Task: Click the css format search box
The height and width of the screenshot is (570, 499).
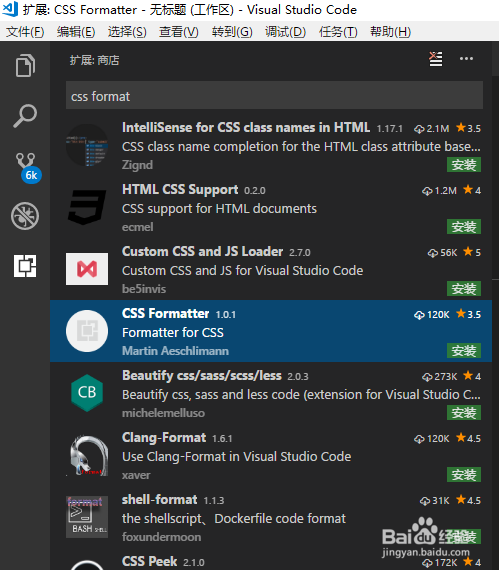Action: click(274, 96)
